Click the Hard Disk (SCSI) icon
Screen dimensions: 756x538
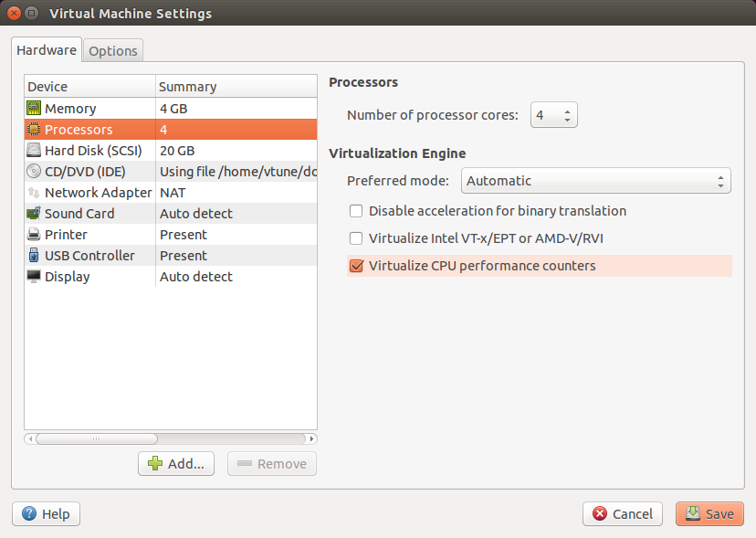coord(34,151)
